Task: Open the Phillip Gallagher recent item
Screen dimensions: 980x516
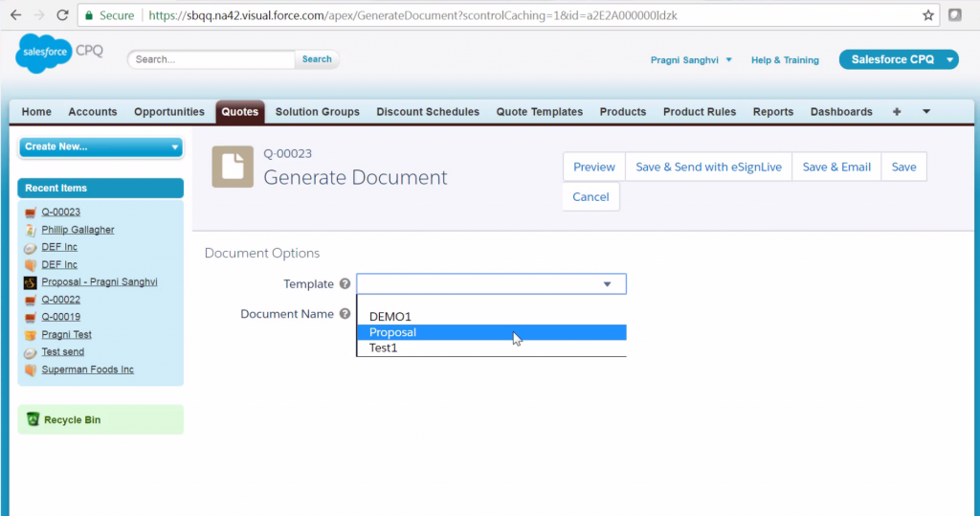Action: [78, 230]
